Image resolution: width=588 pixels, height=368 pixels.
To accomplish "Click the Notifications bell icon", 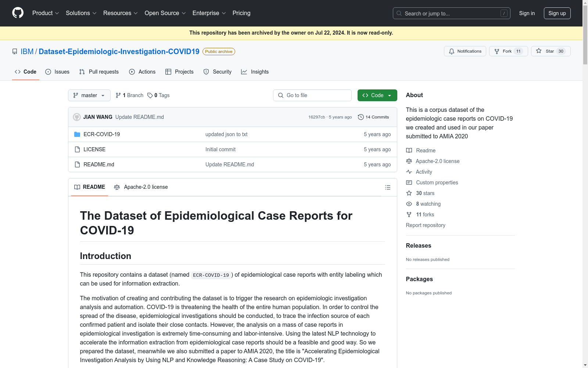I will pos(452,51).
